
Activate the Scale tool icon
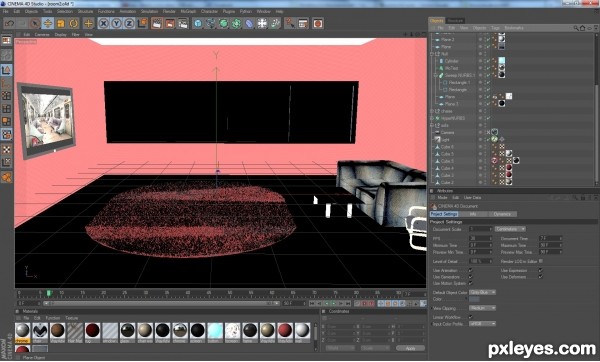(61, 24)
